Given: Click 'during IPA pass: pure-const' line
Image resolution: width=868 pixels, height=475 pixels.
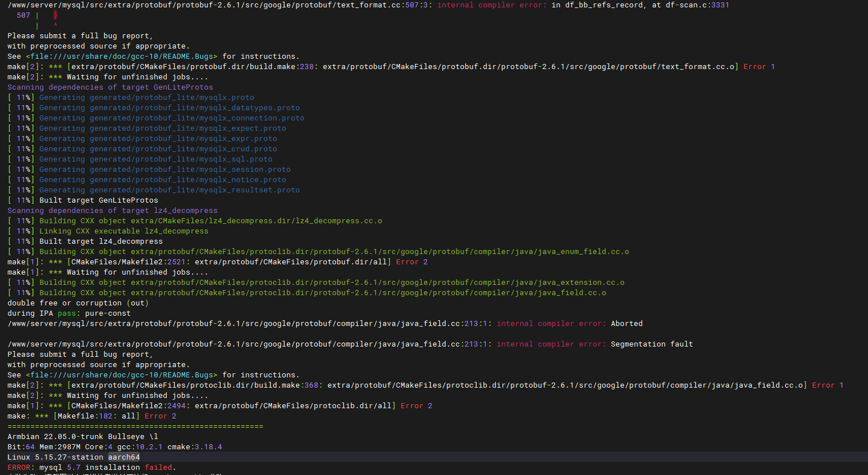Looking at the screenshot, I should pos(69,313).
